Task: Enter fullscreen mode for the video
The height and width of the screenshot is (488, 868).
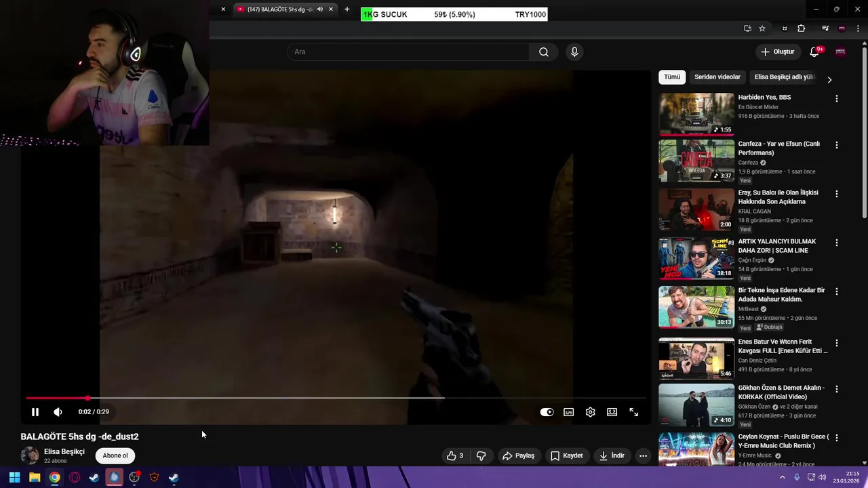Action: [633, 412]
